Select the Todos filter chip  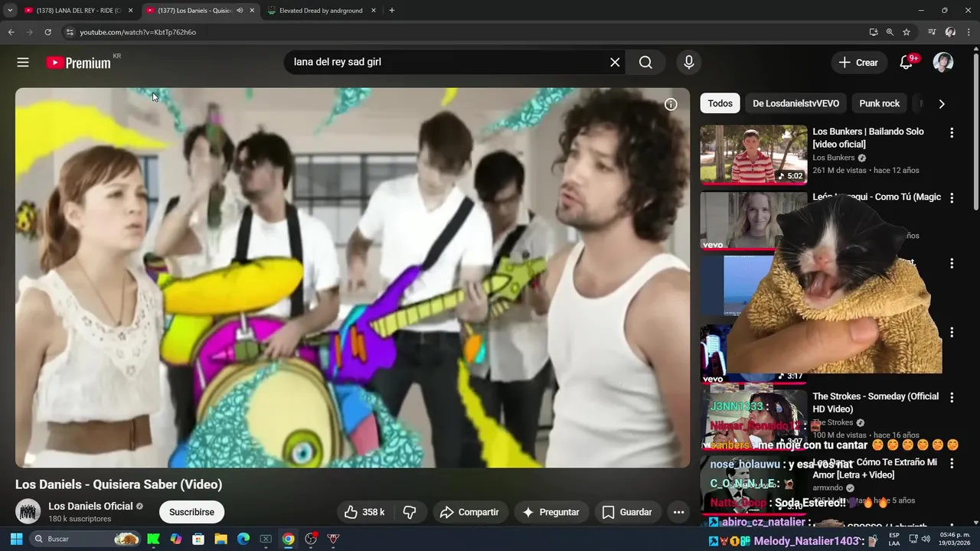click(x=720, y=103)
